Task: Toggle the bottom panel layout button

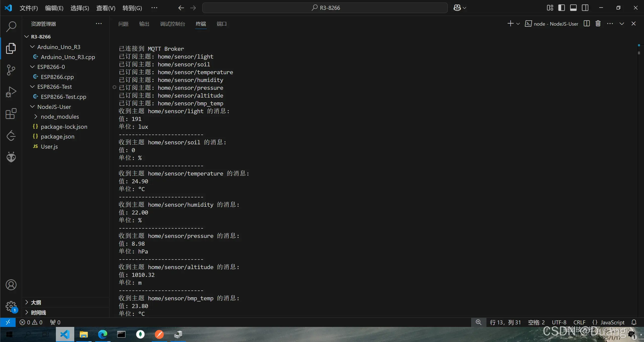Action: pos(573,8)
